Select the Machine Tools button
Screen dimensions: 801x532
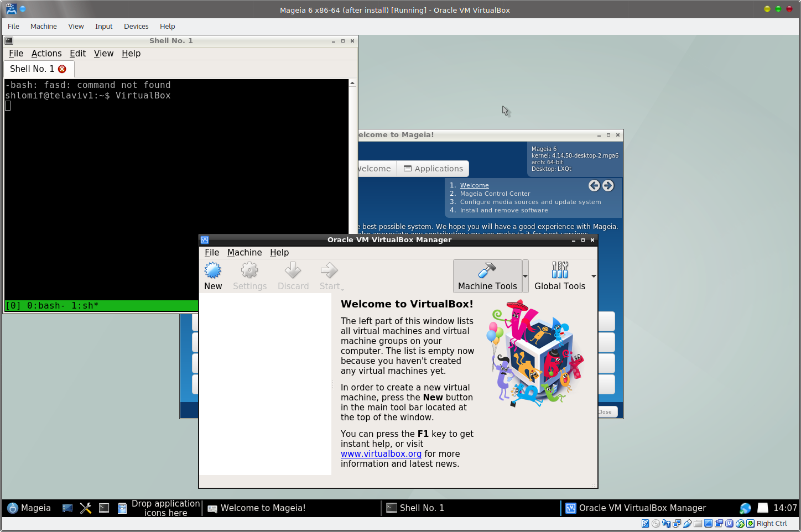pos(487,276)
